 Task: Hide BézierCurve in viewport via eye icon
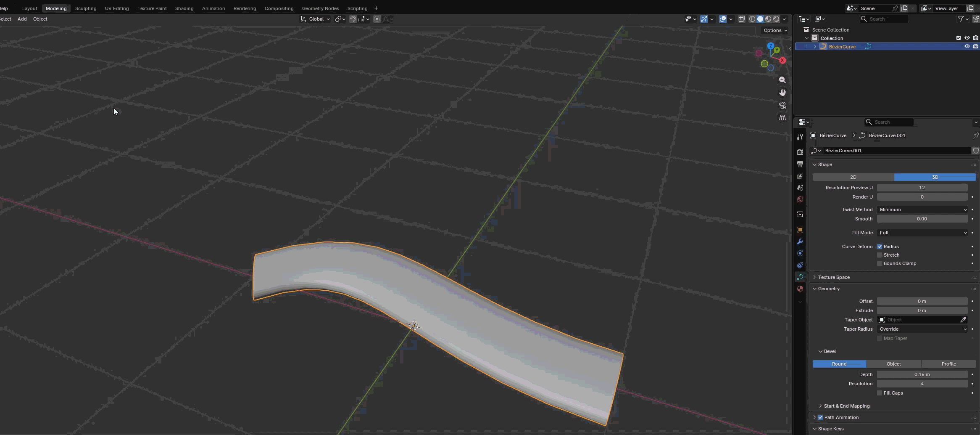pos(967,46)
